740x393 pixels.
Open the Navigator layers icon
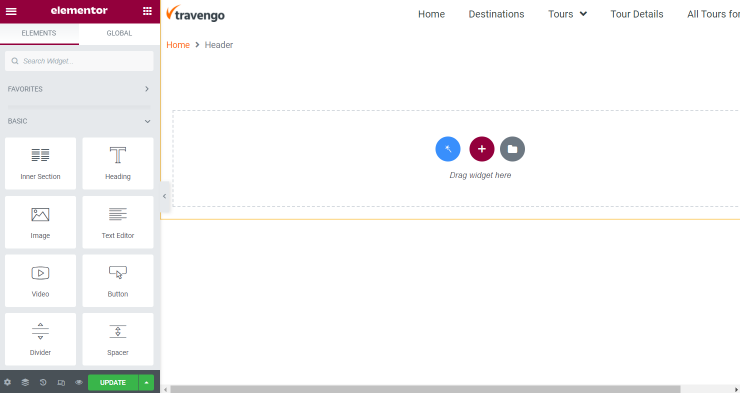pos(25,383)
